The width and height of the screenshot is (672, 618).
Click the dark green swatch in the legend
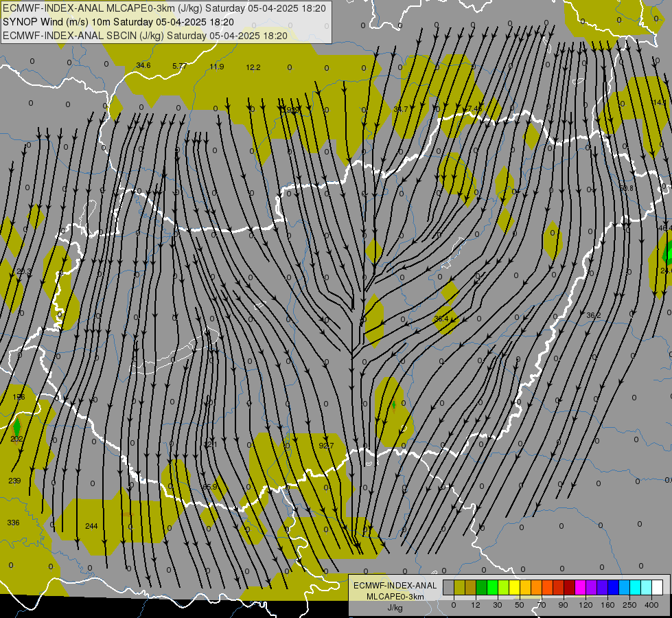482,587
